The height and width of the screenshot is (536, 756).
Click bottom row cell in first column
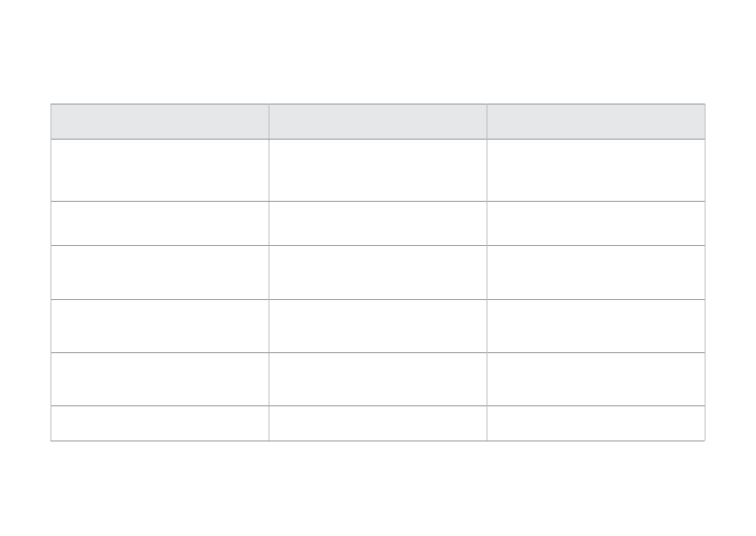(159, 423)
